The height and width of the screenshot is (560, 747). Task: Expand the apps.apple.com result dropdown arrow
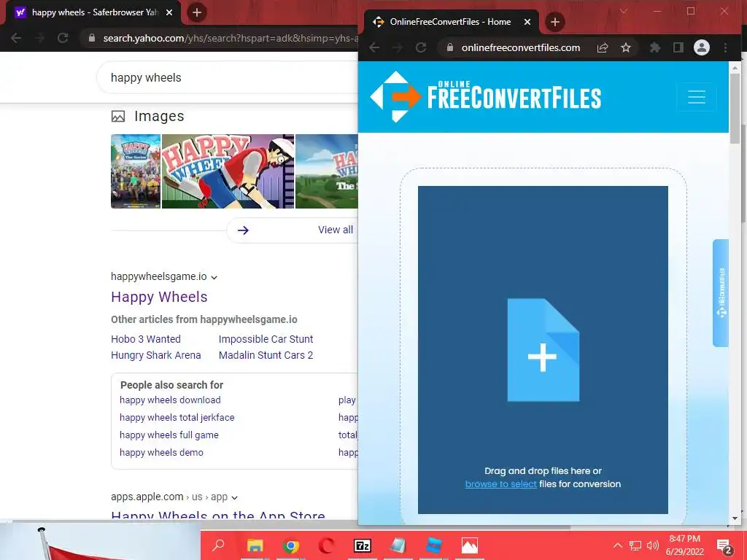[234, 497]
